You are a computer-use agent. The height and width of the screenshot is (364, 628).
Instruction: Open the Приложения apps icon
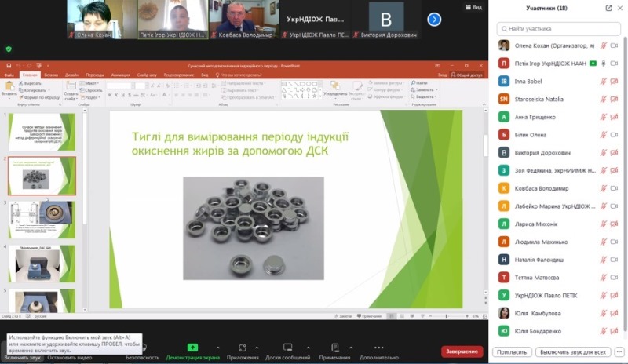243,348
